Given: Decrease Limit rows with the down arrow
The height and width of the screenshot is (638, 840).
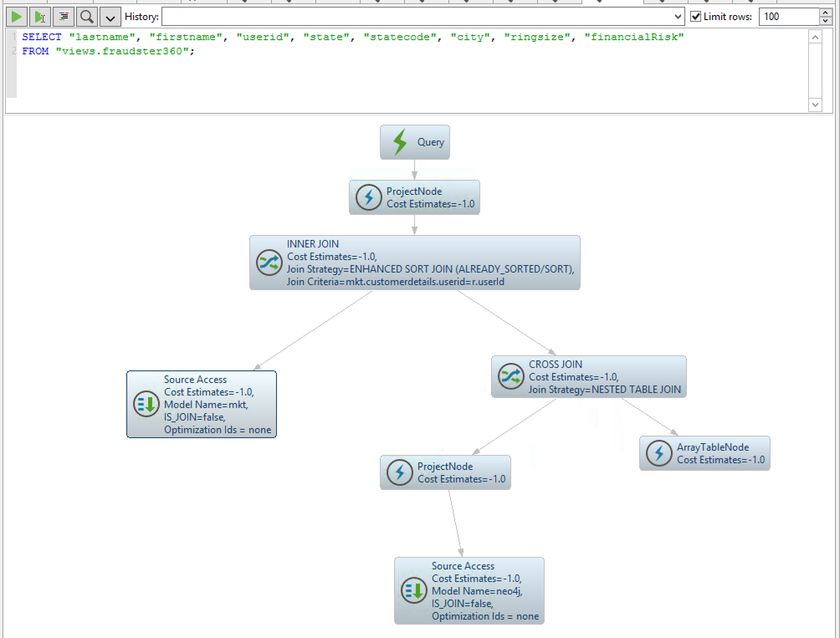Looking at the screenshot, I should click(x=825, y=21).
